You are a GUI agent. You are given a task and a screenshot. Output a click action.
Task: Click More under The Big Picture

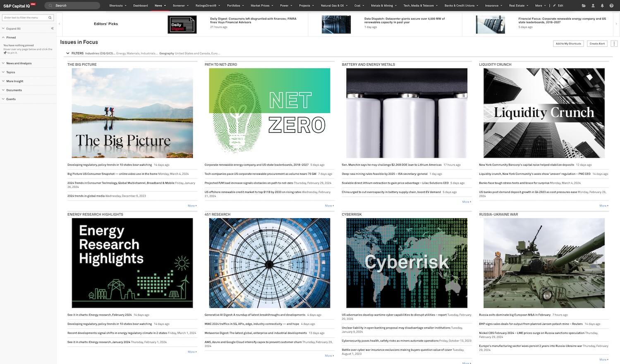pyautogui.click(x=192, y=205)
